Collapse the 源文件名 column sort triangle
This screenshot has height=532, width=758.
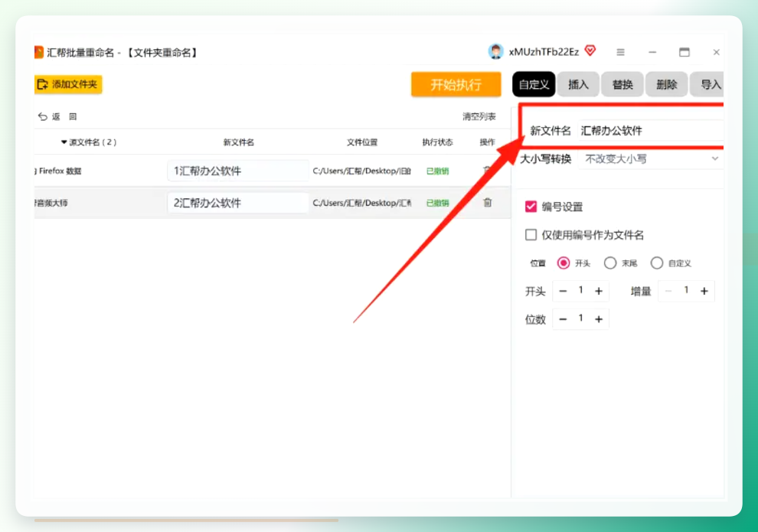pos(64,142)
